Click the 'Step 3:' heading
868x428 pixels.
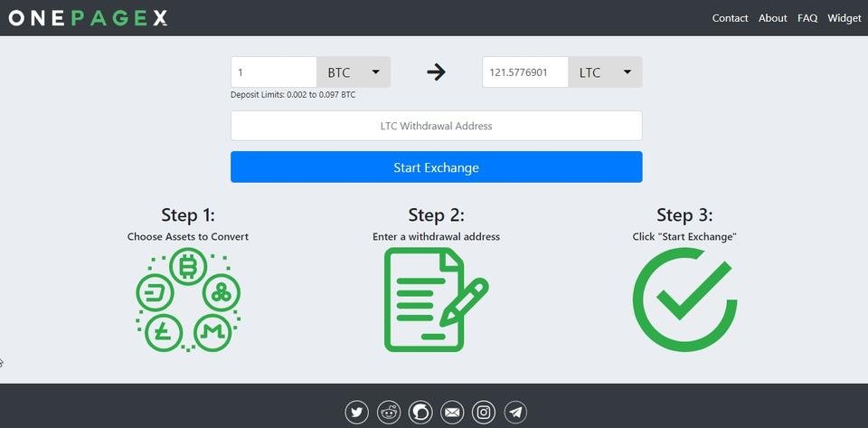pos(684,214)
